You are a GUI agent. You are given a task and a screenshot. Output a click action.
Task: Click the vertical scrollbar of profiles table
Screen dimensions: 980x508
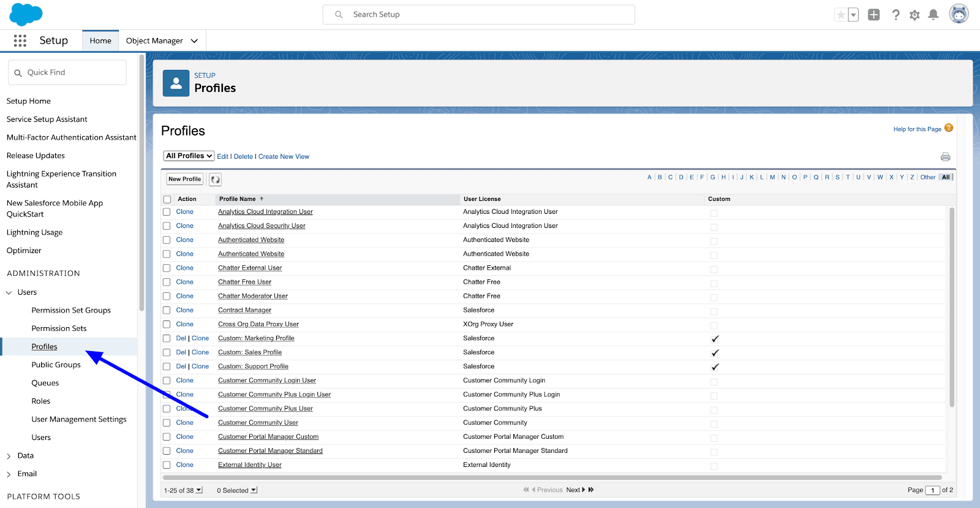click(x=952, y=306)
